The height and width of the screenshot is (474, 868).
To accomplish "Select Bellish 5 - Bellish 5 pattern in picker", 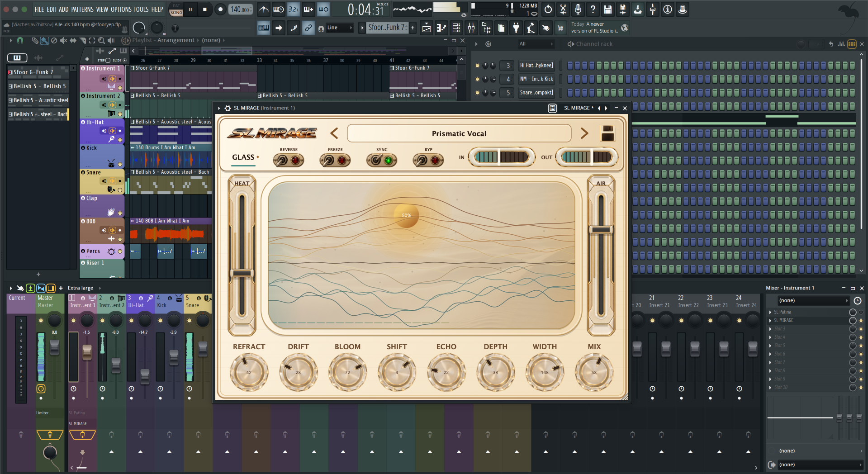I will pos(38,86).
